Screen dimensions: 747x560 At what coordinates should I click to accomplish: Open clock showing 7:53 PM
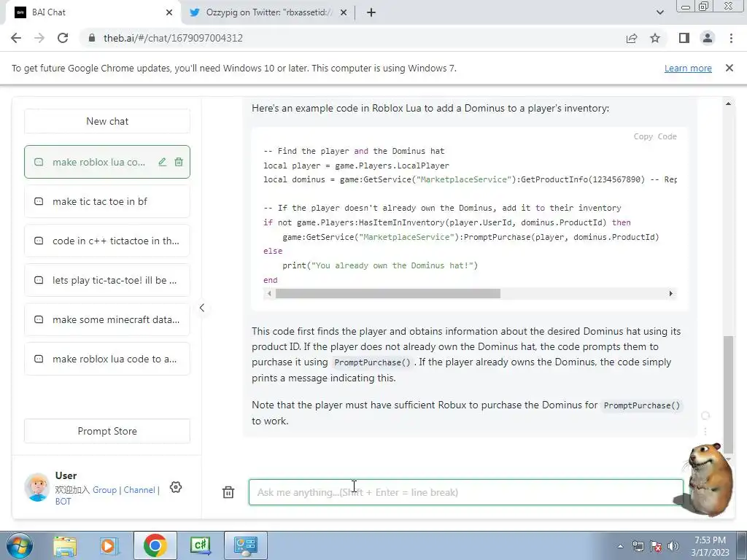(x=710, y=546)
